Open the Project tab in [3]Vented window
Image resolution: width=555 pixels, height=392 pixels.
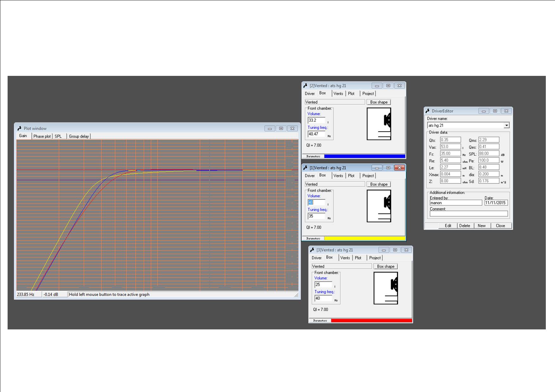click(375, 258)
